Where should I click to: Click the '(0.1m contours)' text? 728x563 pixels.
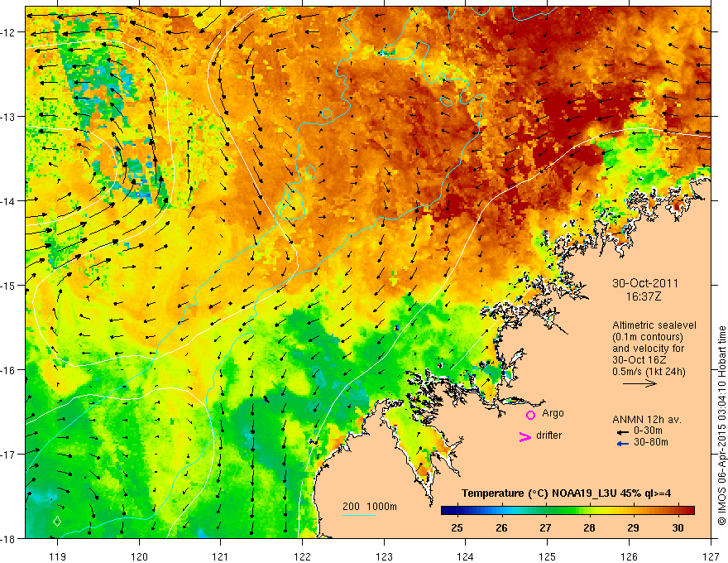click(648, 337)
